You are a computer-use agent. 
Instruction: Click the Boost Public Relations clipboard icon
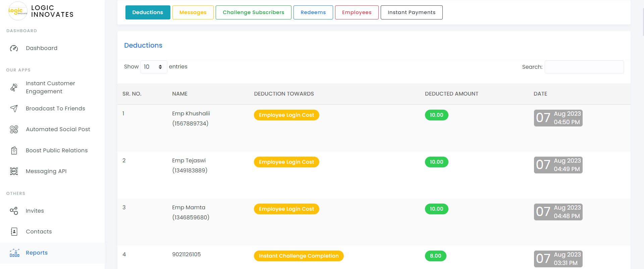pos(14,151)
